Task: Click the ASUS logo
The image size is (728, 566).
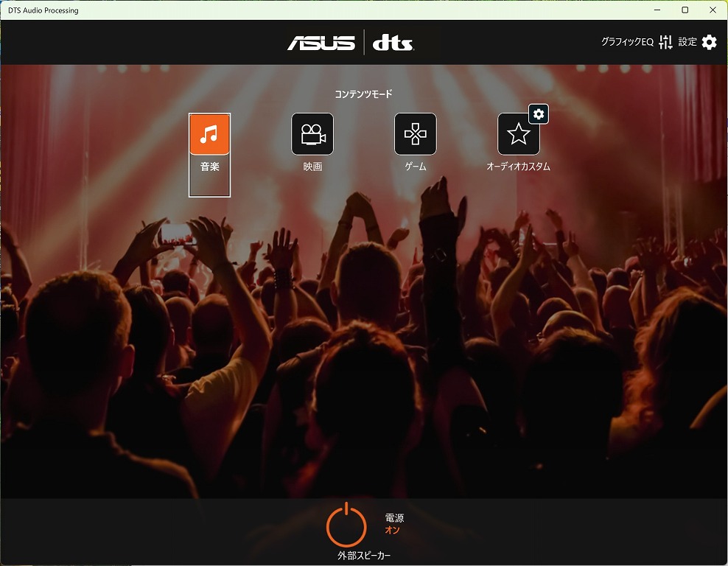Action: click(x=321, y=43)
